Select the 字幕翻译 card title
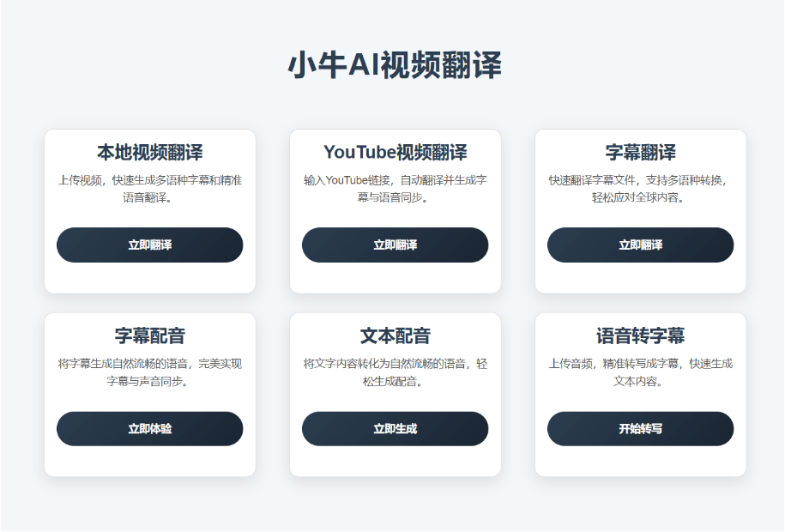 pos(641,151)
